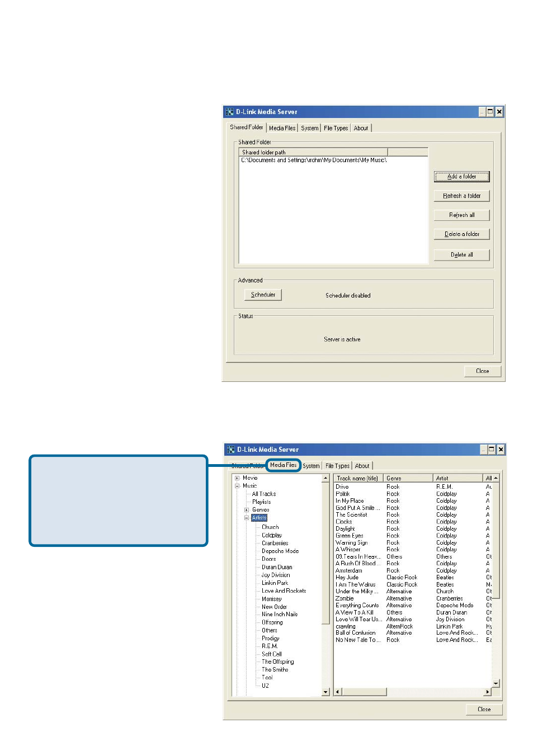Select the track "I Am The Walrus"
533x756 pixels.
(355, 584)
